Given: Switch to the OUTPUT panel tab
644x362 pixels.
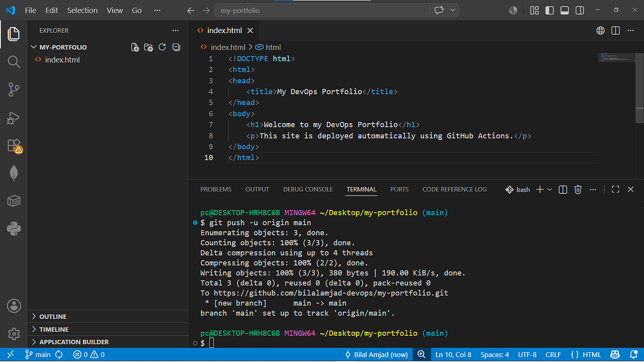Looking at the screenshot, I should pyautogui.click(x=257, y=189).
